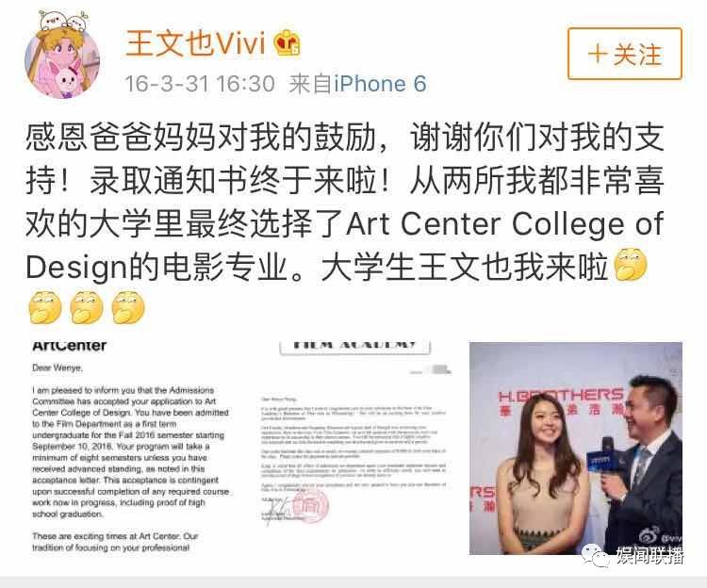Click the Weibo logo watermark in the photo
The image size is (707, 588).
pyautogui.click(x=649, y=536)
